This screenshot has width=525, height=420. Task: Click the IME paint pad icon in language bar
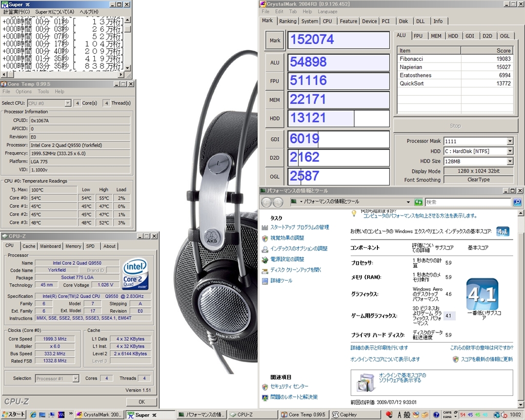416,415
